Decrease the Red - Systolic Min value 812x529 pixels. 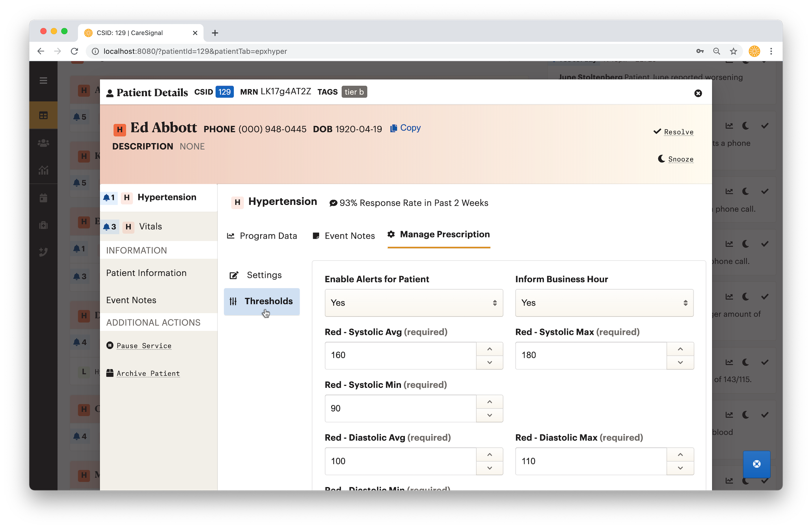tap(490, 415)
